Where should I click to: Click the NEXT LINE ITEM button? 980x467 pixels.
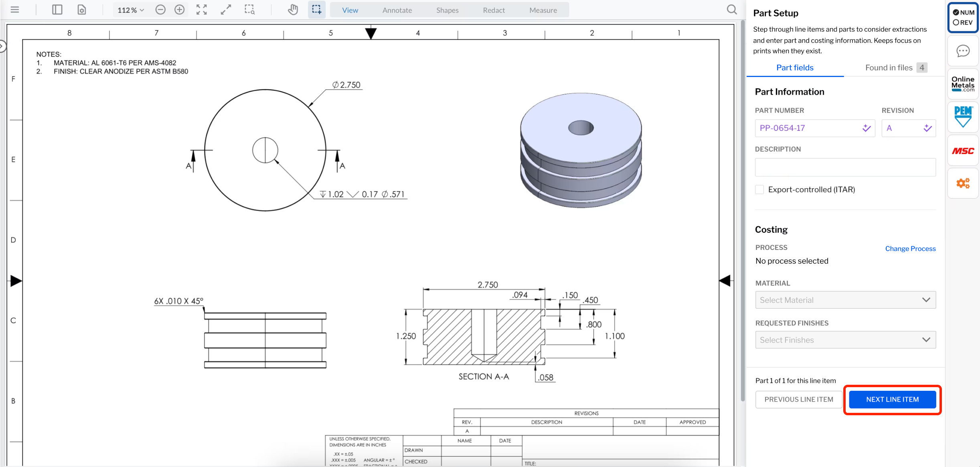pyautogui.click(x=892, y=399)
